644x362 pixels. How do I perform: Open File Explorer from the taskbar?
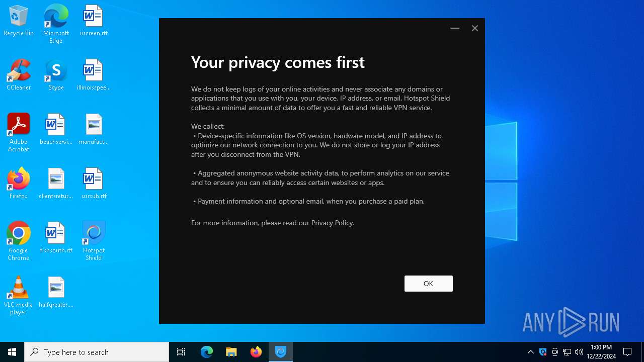click(x=231, y=352)
